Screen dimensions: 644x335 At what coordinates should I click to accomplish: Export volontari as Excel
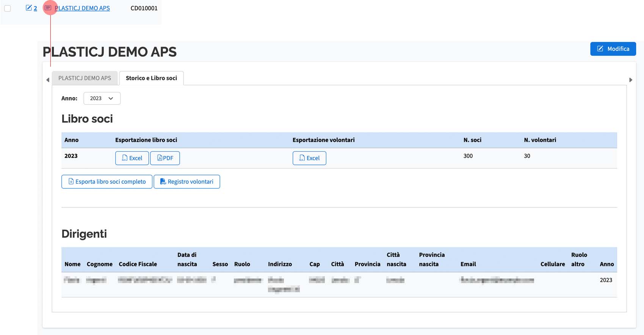(x=309, y=158)
